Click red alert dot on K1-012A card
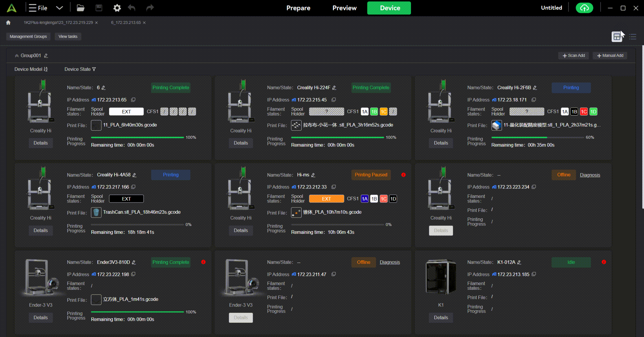Viewport: 644px width, 337px height. click(604, 262)
